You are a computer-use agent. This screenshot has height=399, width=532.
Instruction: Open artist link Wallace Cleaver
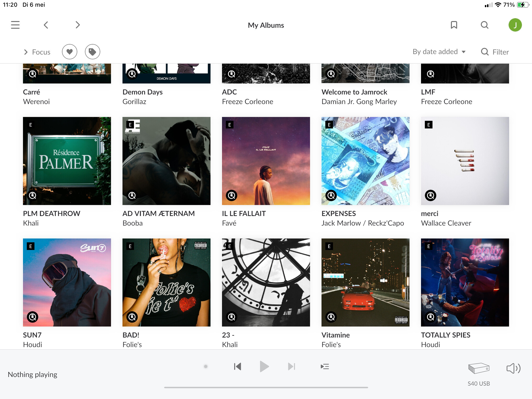coord(446,223)
